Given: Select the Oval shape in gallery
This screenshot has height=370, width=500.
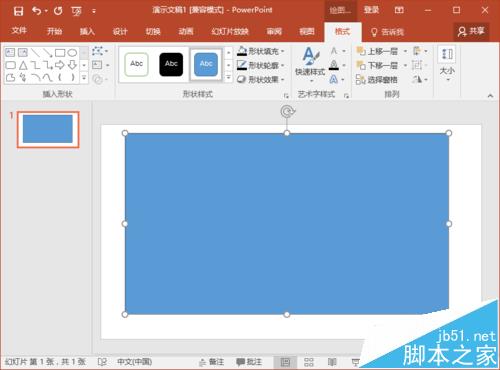Looking at the screenshot, I should 72,53.
